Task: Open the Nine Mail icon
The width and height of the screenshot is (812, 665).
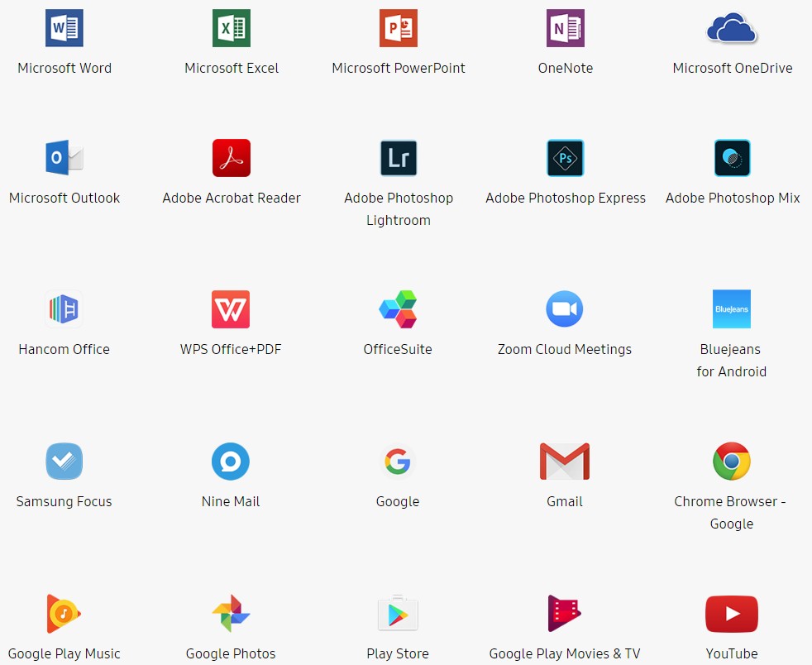Action: coord(231,461)
